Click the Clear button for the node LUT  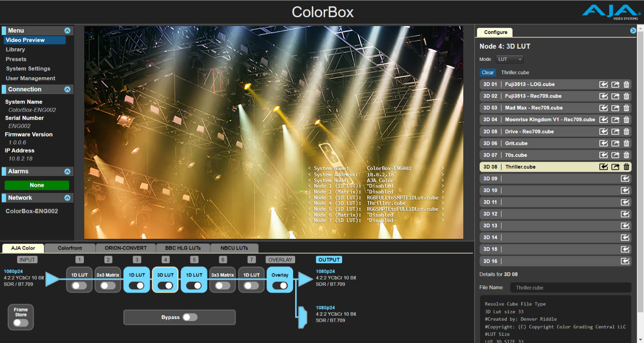(x=488, y=72)
